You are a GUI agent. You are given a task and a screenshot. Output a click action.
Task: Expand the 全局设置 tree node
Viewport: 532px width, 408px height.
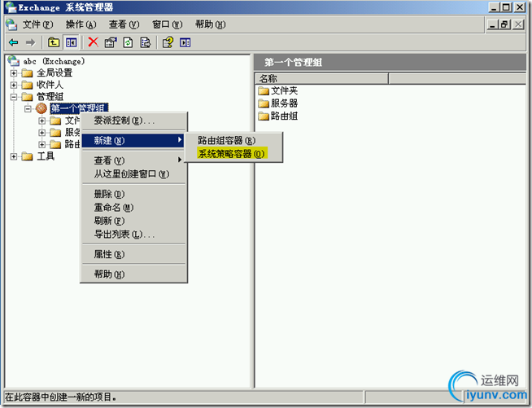[14, 73]
